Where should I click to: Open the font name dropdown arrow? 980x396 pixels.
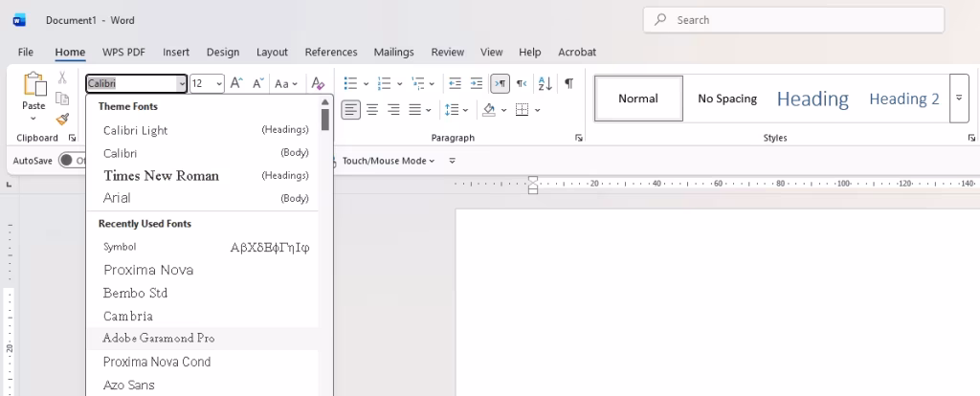coord(181,84)
